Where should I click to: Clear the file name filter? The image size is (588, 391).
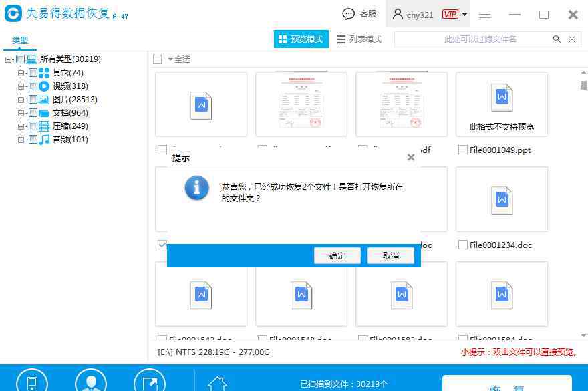point(572,39)
